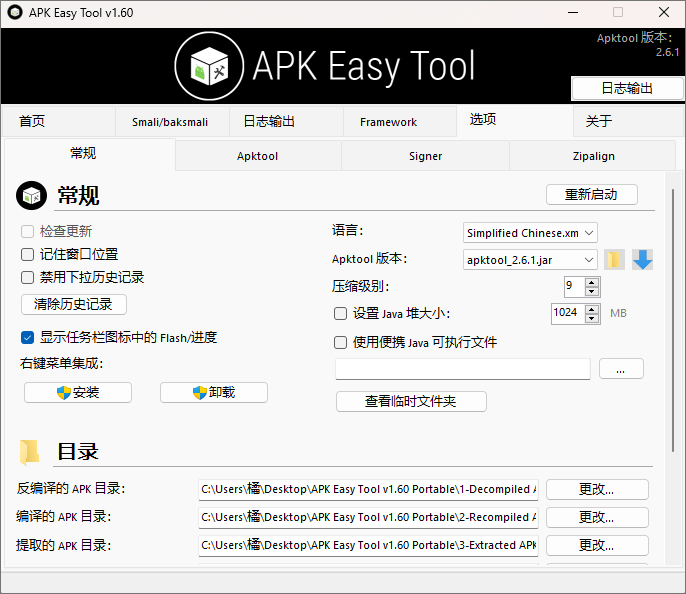
Task: Minimize the APK Easy Tool window
Action: pos(573,12)
